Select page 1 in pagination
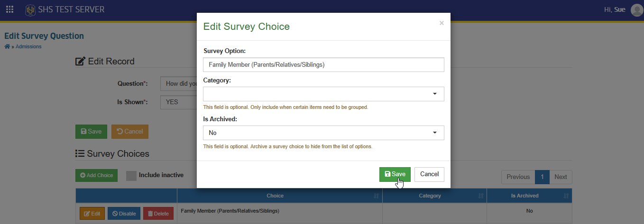This screenshot has height=224, width=644. (x=542, y=177)
